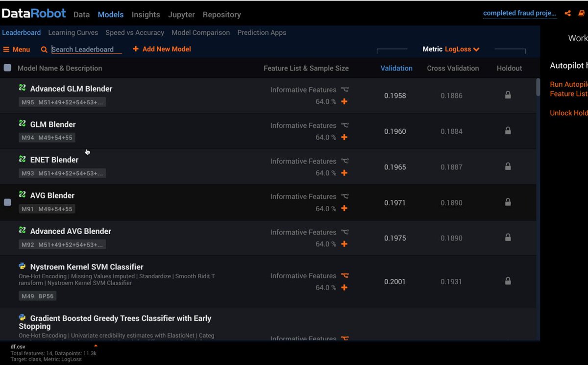Screen dimensions: 588x365
Task: Check the AVG Blender row checkbox
Action: pyautogui.click(x=7, y=202)
